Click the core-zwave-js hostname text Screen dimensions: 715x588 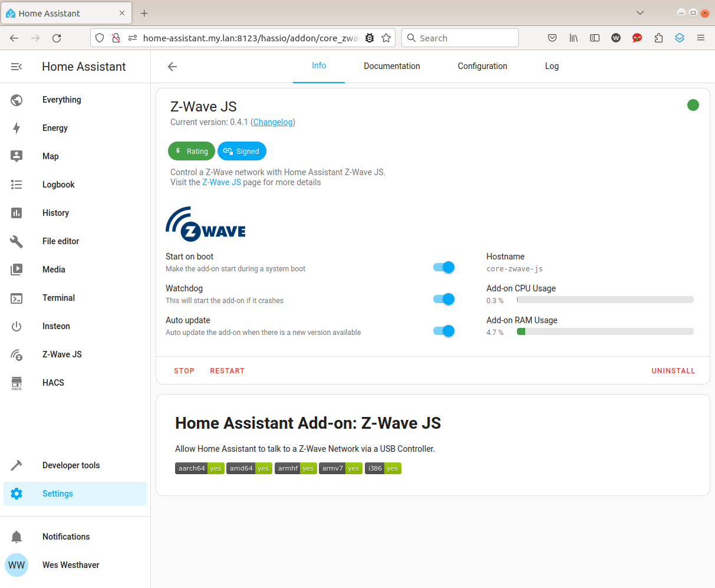coord(515,269)
